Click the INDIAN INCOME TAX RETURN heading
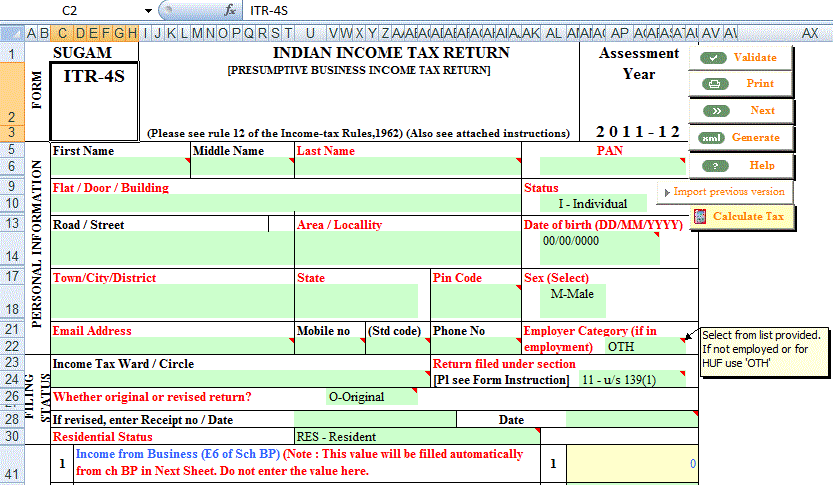The image size is (833, 485). coord(391,53)
